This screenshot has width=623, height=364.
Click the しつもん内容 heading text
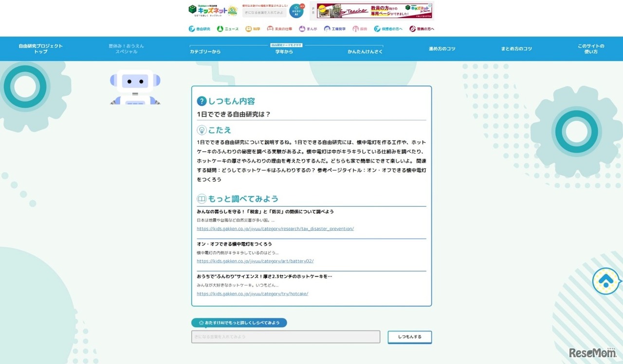(232, 101)
